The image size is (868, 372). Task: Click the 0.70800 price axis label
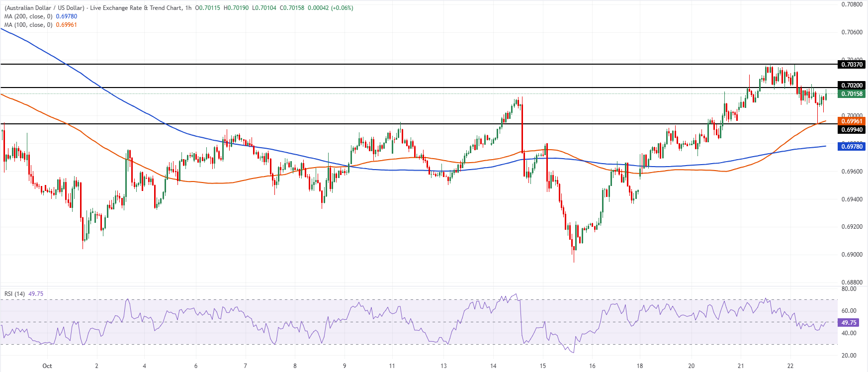pos(852,4)
